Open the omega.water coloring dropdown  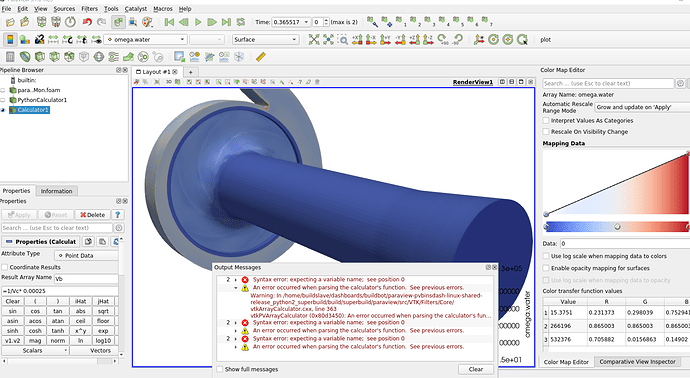click(x=146, y=40)
